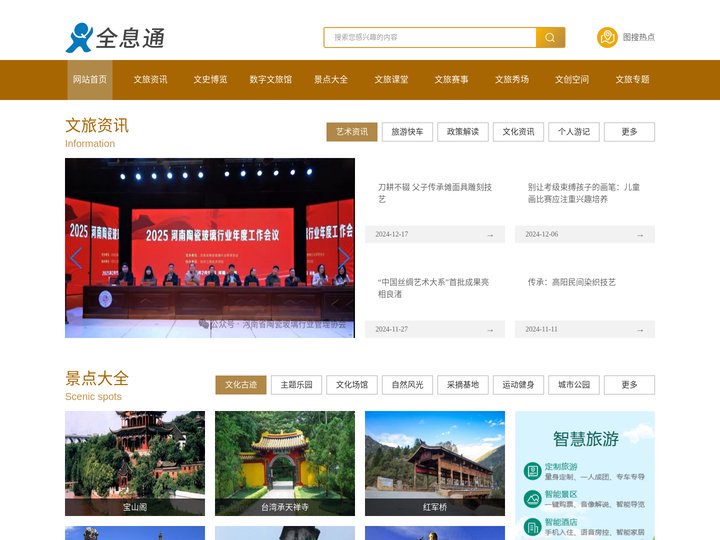Click the 智能景区 label
This screenshot has height=540, width=720.
coord(561,495)
